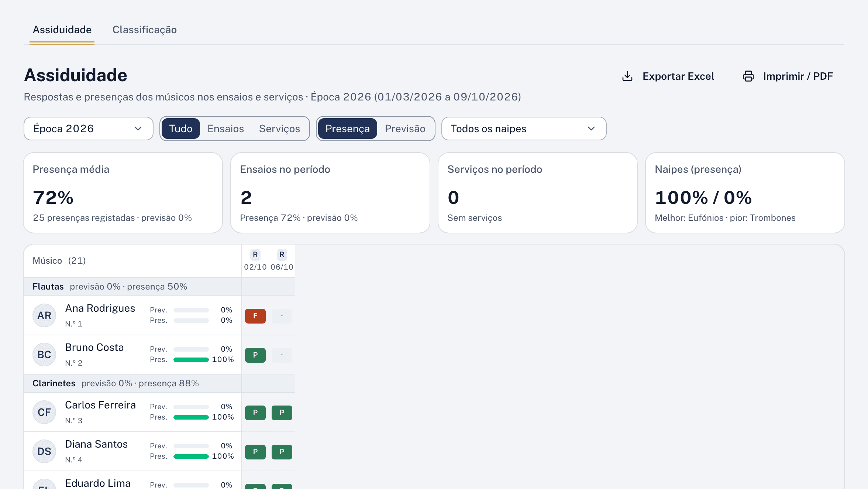Click the download icon beside Exportar Excel
The width and height of the screenshot is (868, 489).
[627, 76]
